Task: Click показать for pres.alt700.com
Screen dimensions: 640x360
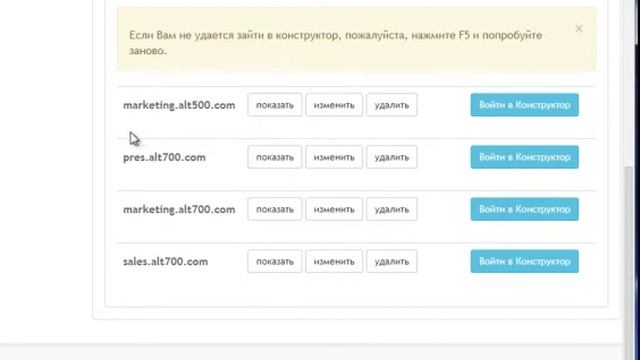Action: coord(275,157)
